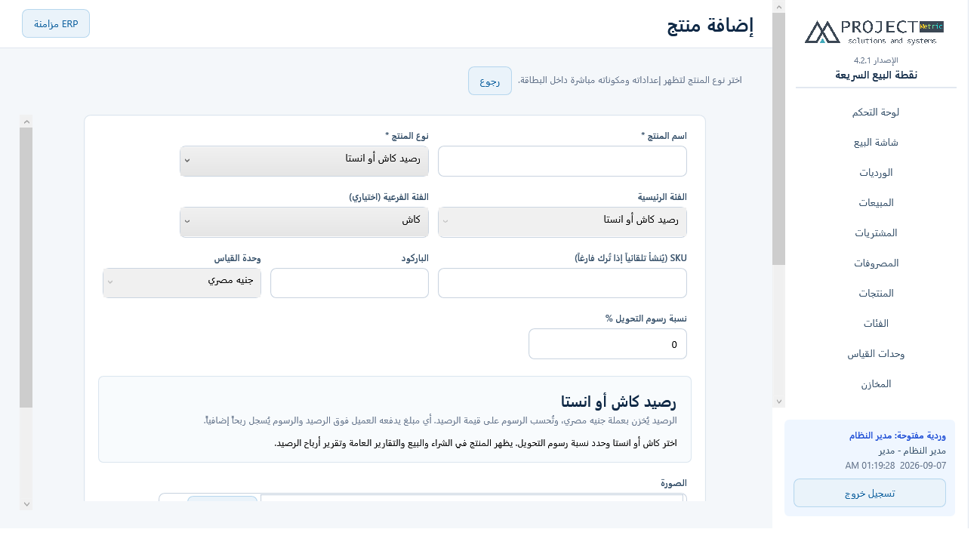Screen dimensions: 980x557
Task: Open الورديات from sidebar menu
Action: pos(876,172)
